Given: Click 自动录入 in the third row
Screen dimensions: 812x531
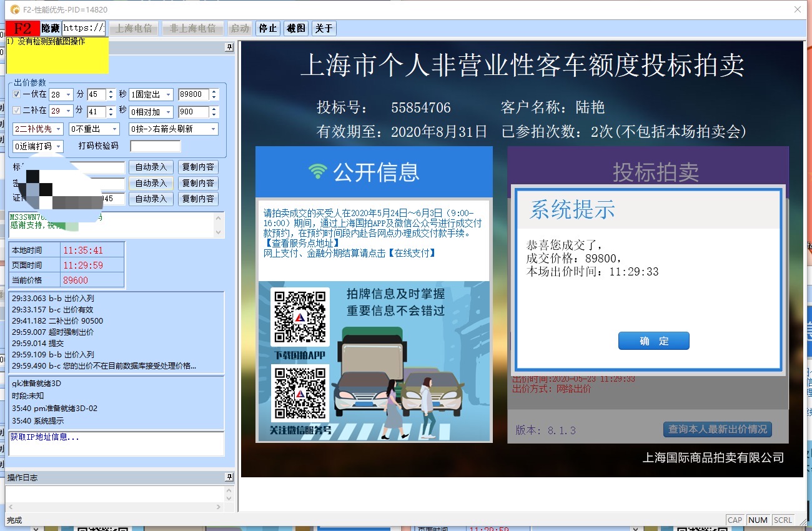Looking at the screenshot, I should point(151,199).
